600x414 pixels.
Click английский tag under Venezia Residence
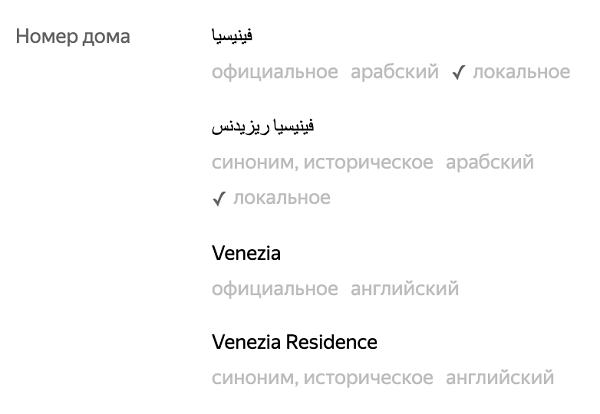(x=500, y=378)
